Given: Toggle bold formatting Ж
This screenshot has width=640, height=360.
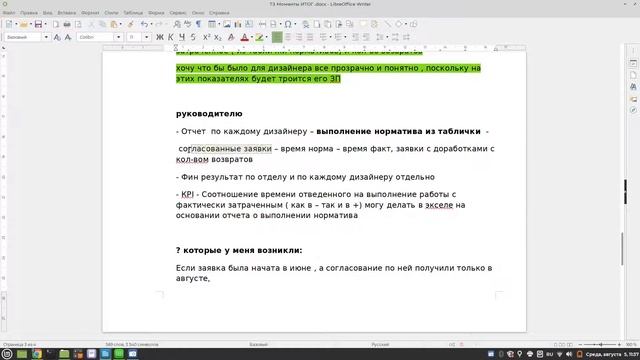Looking at the screenshot, I should [160, 37].
